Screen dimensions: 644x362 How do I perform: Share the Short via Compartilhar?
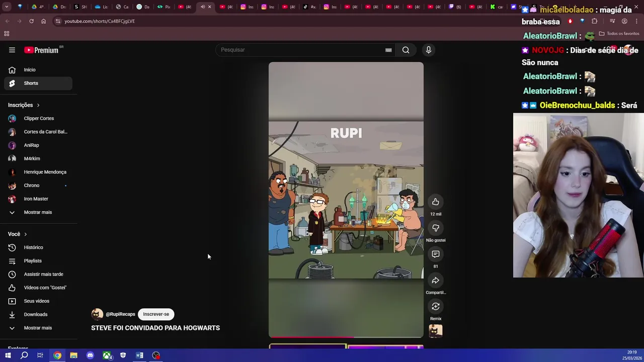tap(436, 280)
